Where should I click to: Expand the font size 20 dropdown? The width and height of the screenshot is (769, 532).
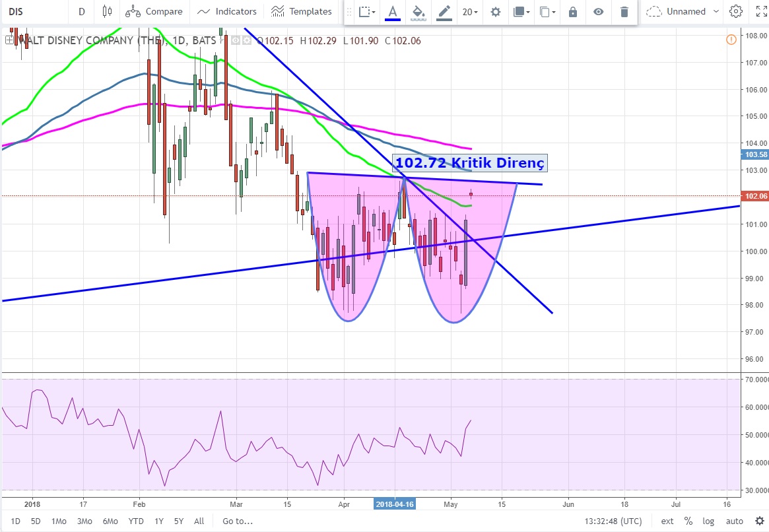[x=470, y=12]
